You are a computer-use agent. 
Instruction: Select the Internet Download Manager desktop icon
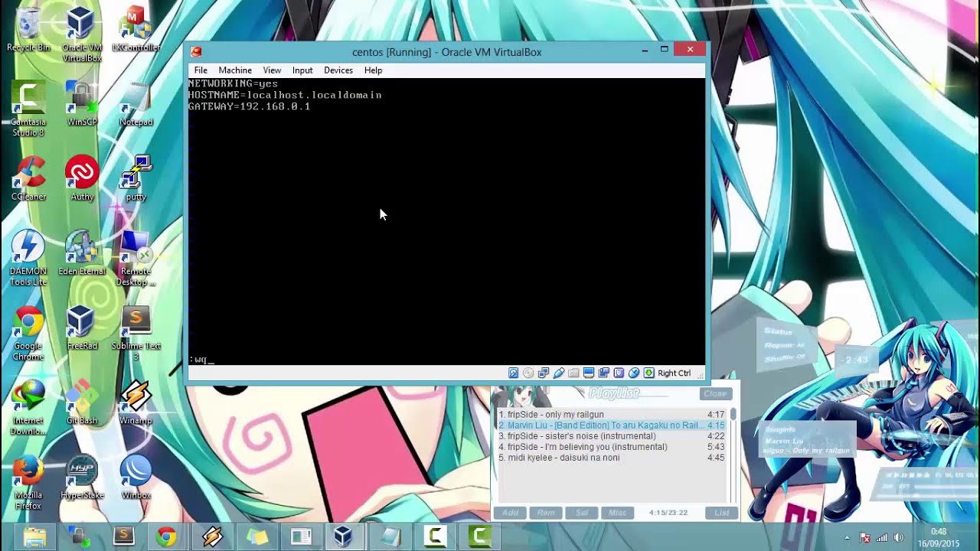tap(28, 408)
